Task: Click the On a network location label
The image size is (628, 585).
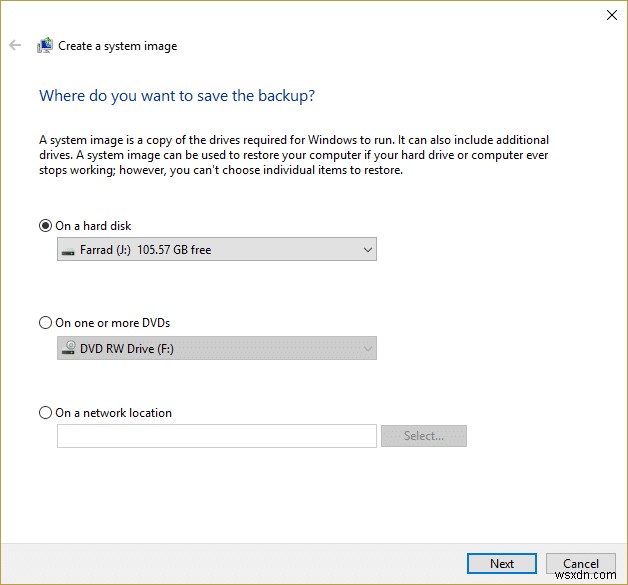Action: pyautogui.click(x=113, y=413)
